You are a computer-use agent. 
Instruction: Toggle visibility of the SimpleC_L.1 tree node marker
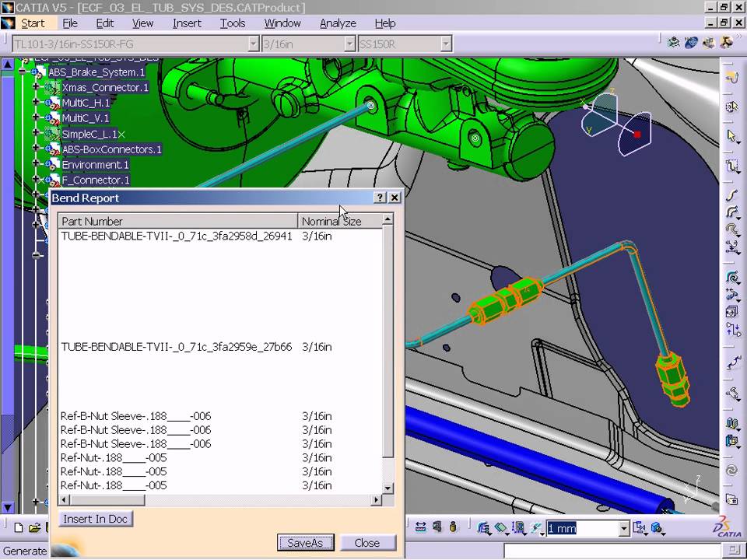pos(122,134)
